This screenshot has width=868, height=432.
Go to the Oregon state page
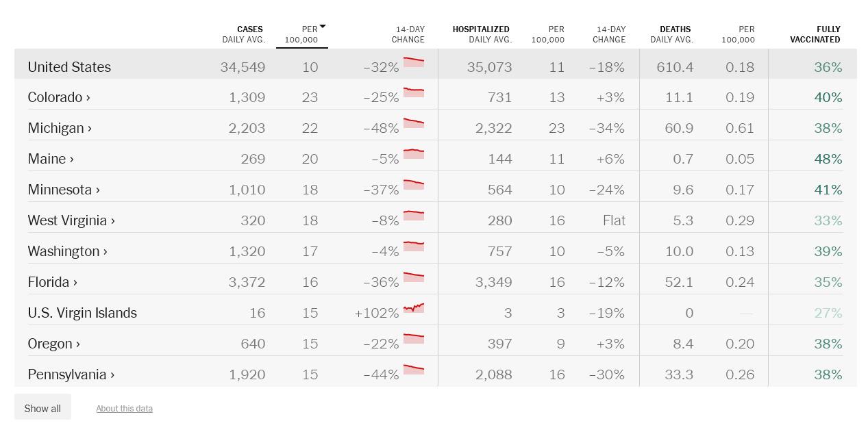pyautogui.click(x=53, y=344)
